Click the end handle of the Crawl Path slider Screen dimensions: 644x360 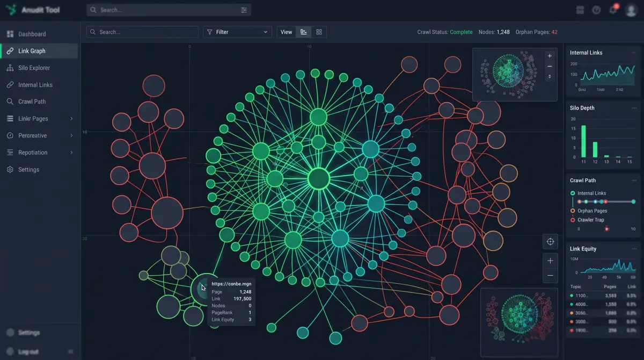click(x=634, y=201)
